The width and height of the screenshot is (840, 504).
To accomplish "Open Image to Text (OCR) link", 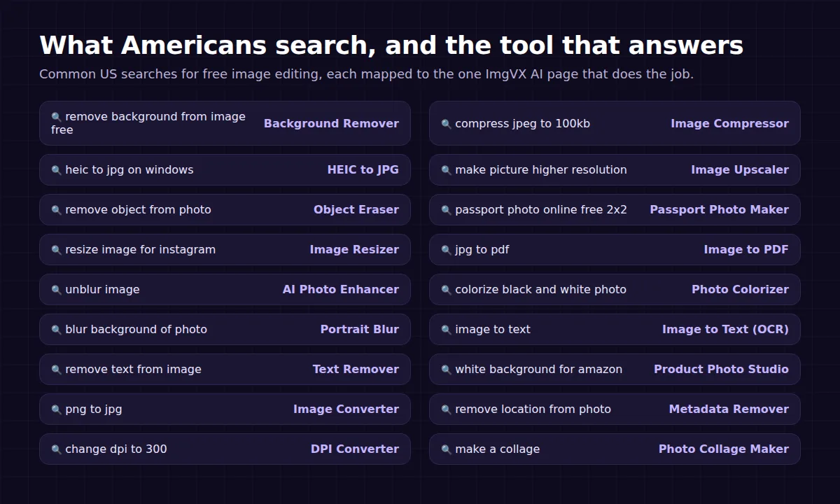I will [725, 329].
